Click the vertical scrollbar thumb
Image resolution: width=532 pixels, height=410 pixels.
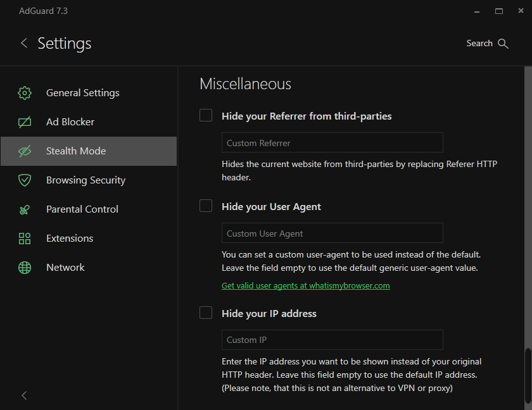coord(528,378)
